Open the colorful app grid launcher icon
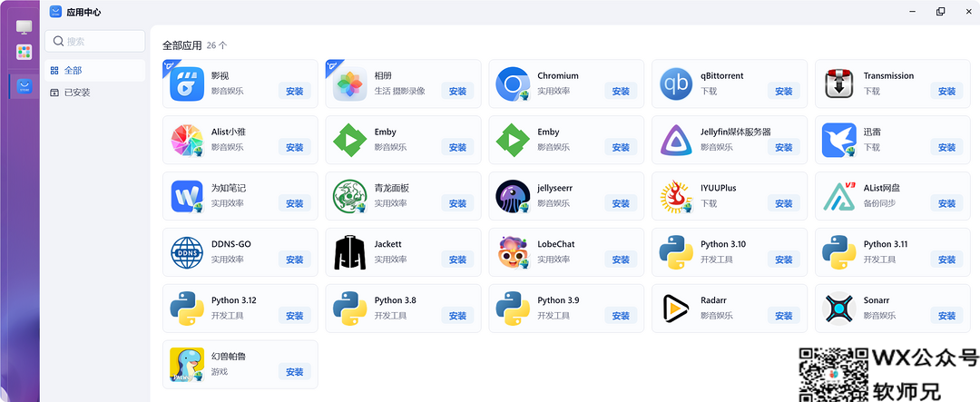 click(x=24, y=52)
